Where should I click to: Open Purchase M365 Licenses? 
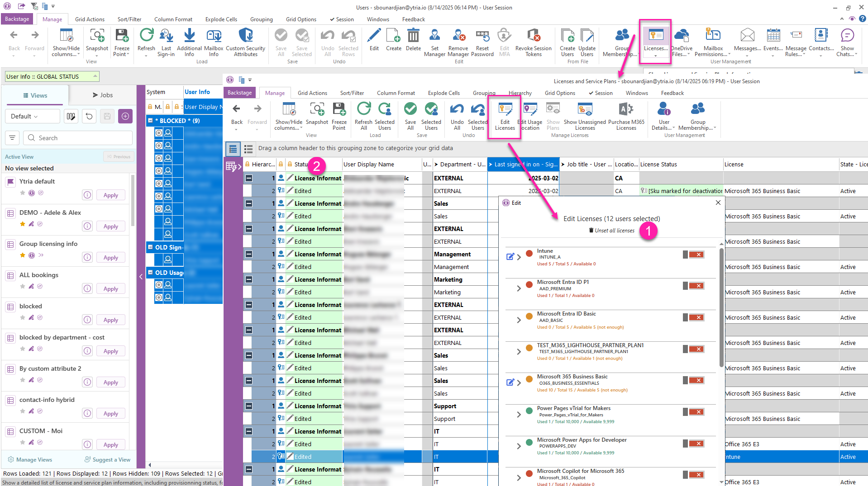click(x=626, y=116)
